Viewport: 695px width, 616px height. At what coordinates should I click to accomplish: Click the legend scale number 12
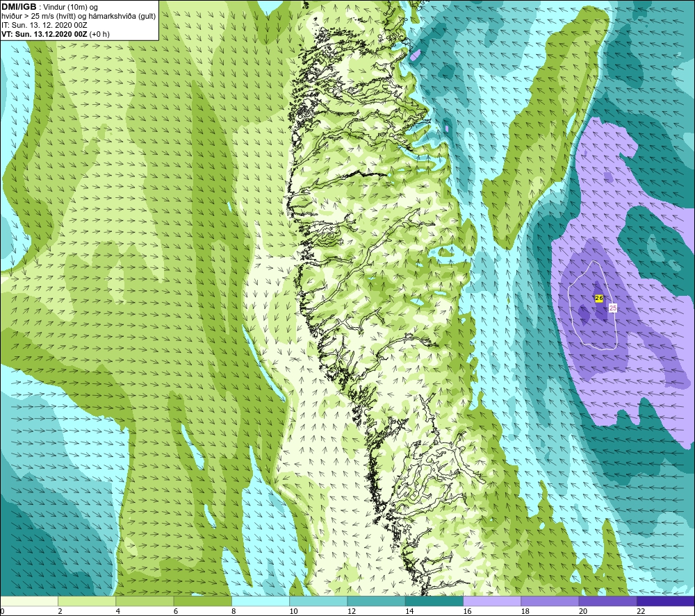pos(352,612)
